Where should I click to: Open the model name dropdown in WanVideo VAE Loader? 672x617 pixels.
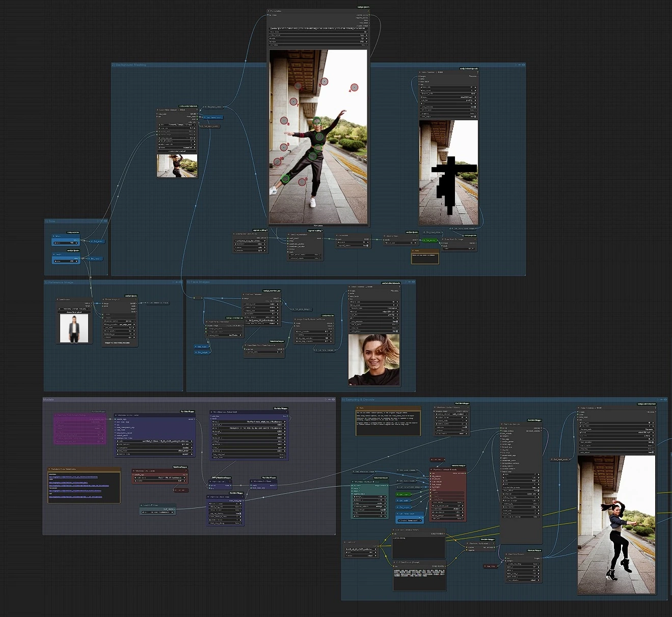click(160, 477)
